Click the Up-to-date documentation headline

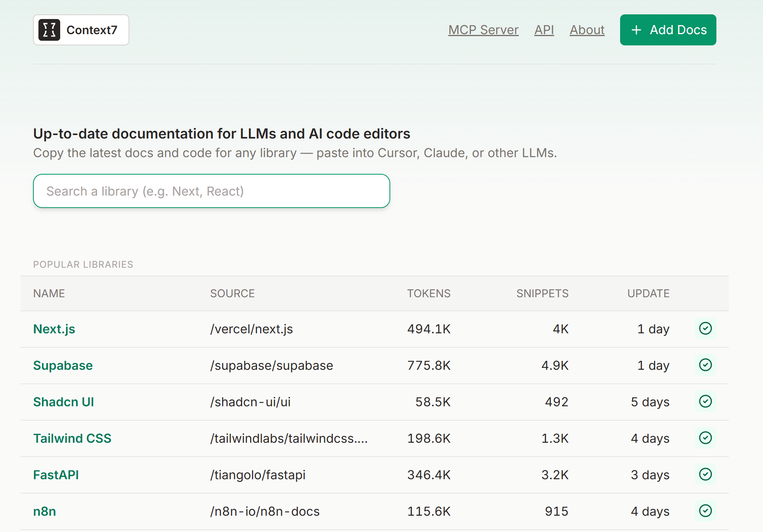coord(222,134)
